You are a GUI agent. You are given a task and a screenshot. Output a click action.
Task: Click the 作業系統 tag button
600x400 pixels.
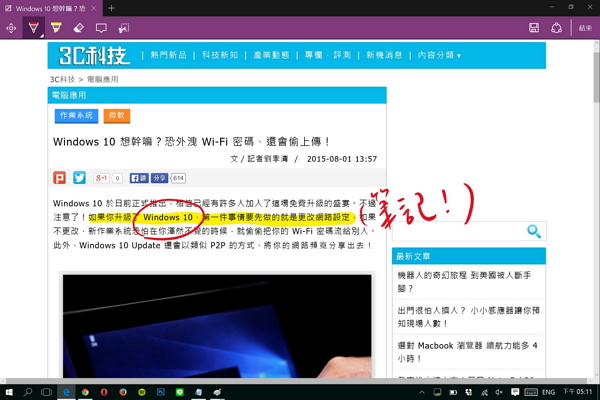click(78, 116)
